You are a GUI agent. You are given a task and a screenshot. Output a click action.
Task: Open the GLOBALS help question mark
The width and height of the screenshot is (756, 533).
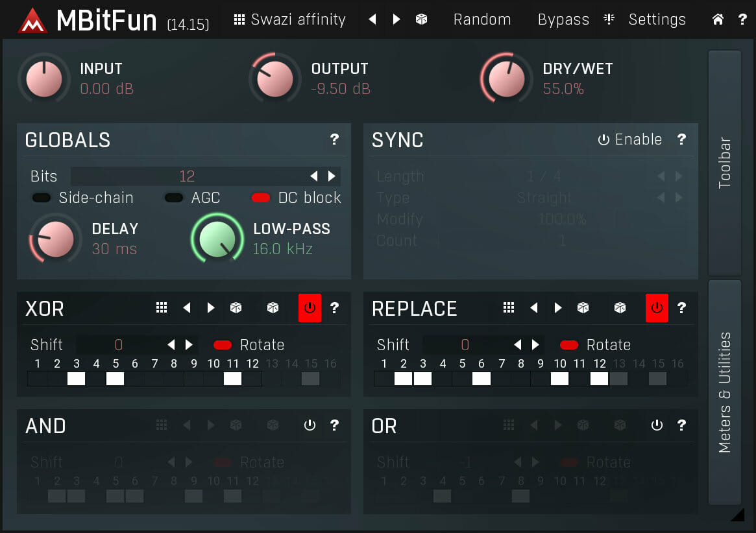pos(334,139)
